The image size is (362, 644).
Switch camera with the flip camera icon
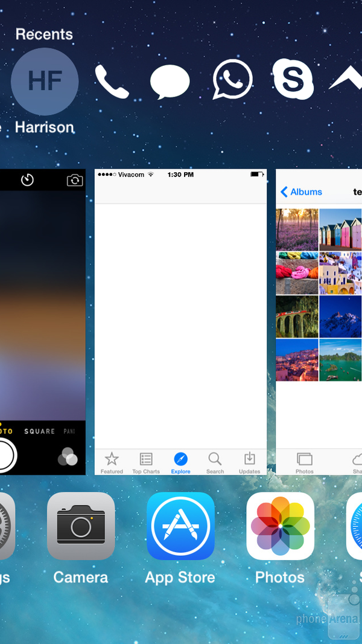(x=75, y=180)
